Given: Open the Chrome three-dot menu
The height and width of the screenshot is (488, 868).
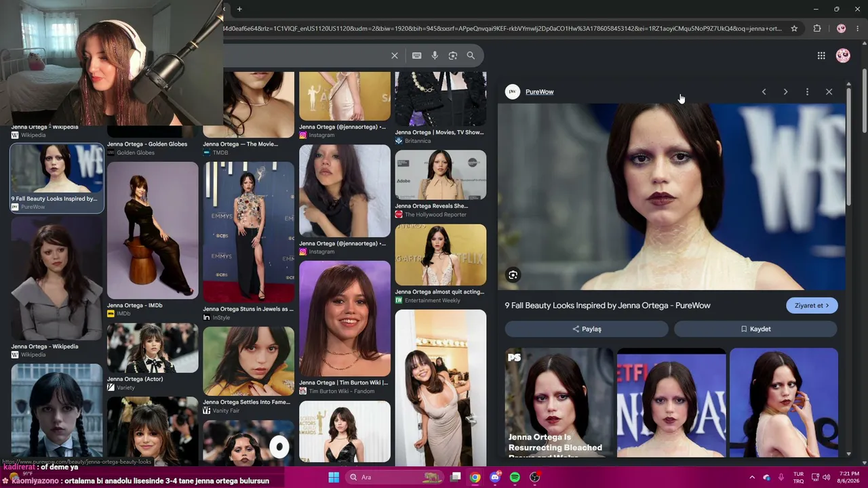Looking at the screenshot, I should pos(857,28).
